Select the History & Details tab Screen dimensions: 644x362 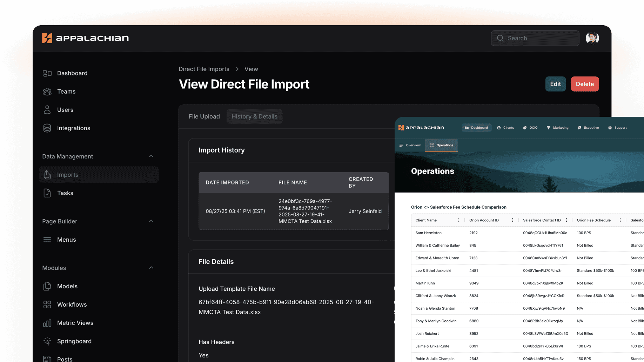254,116
